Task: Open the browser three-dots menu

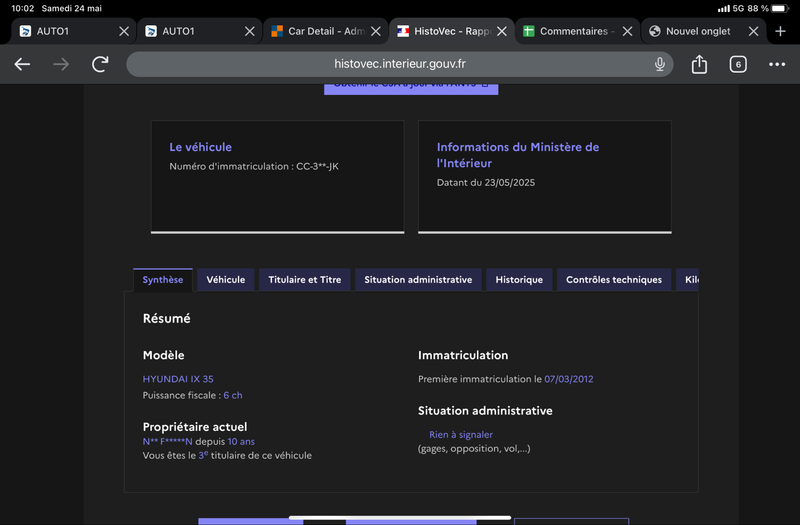Action: click(777, 64)
